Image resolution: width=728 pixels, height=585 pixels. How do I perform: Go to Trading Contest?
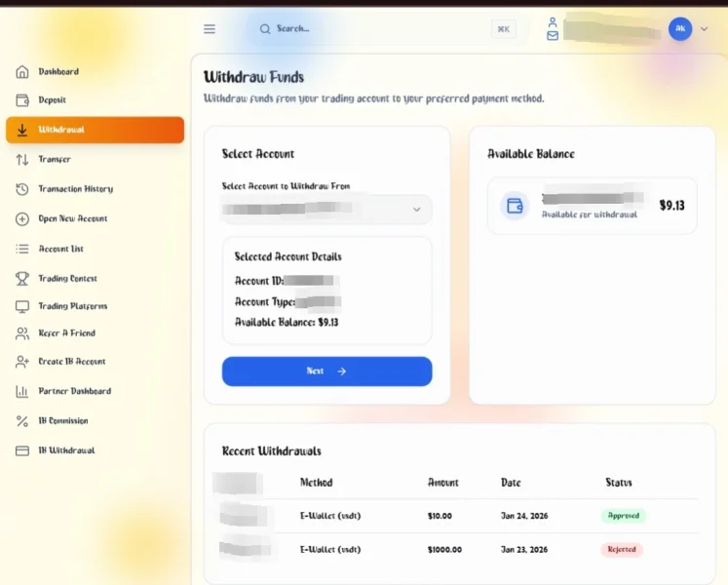(95, 278)
